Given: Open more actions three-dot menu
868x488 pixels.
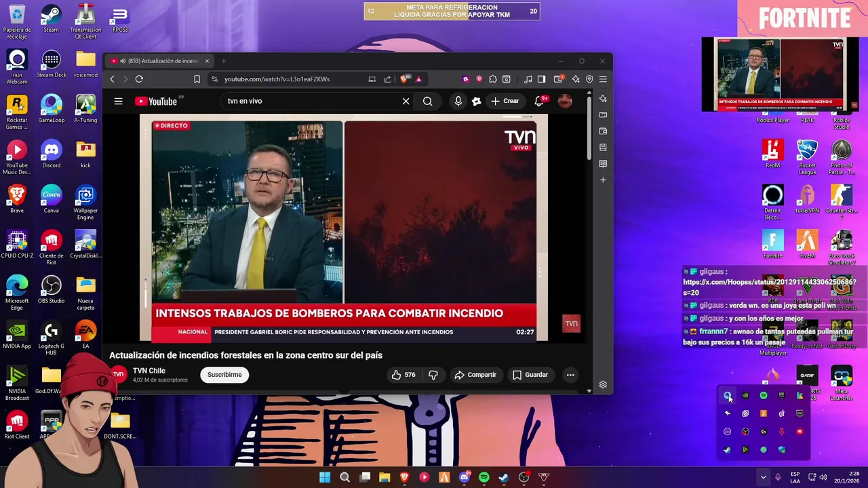Looking at the screenshot, I should (570, 375).
